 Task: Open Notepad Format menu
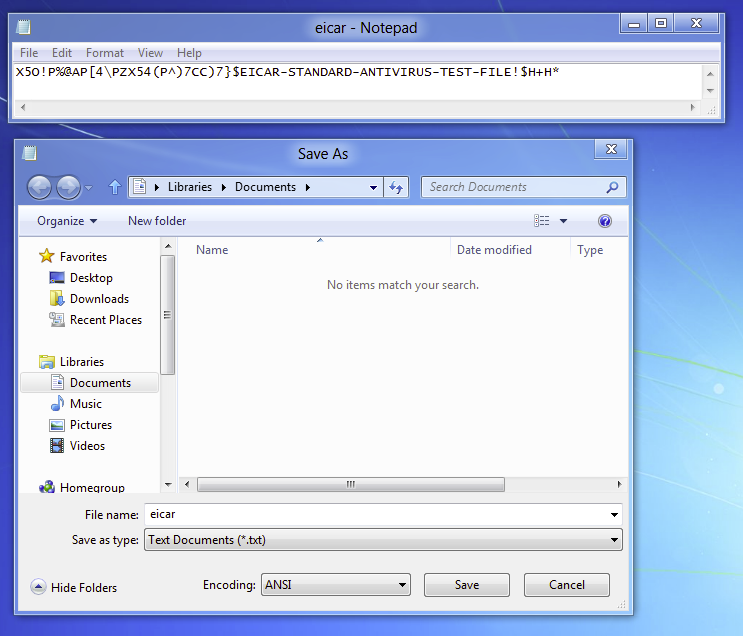pos(105,53)
